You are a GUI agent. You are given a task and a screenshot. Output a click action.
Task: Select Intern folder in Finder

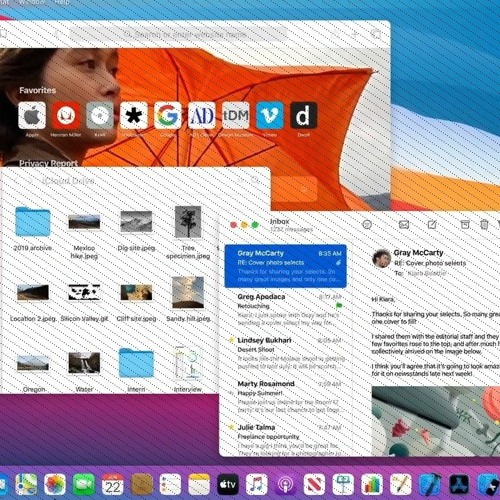(x=136, y=363)
